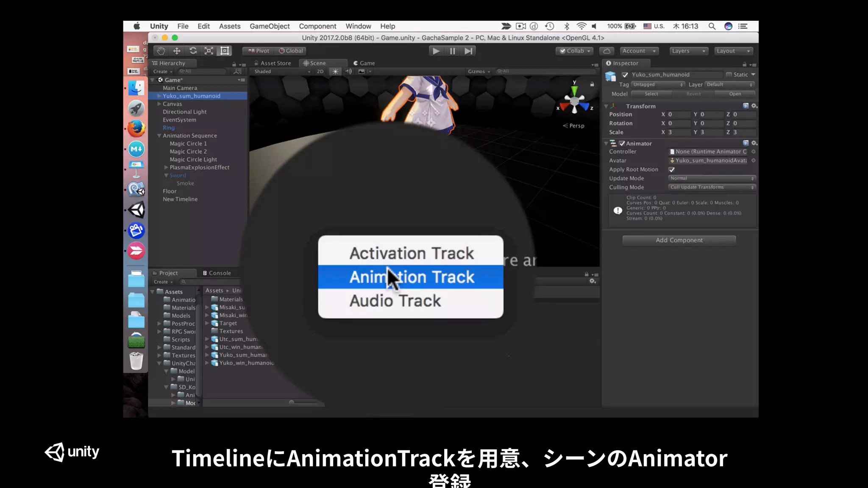Open the Gizmos dropdown
The height and width of the screenshot is (488, 868).
[x=479, y=71]
